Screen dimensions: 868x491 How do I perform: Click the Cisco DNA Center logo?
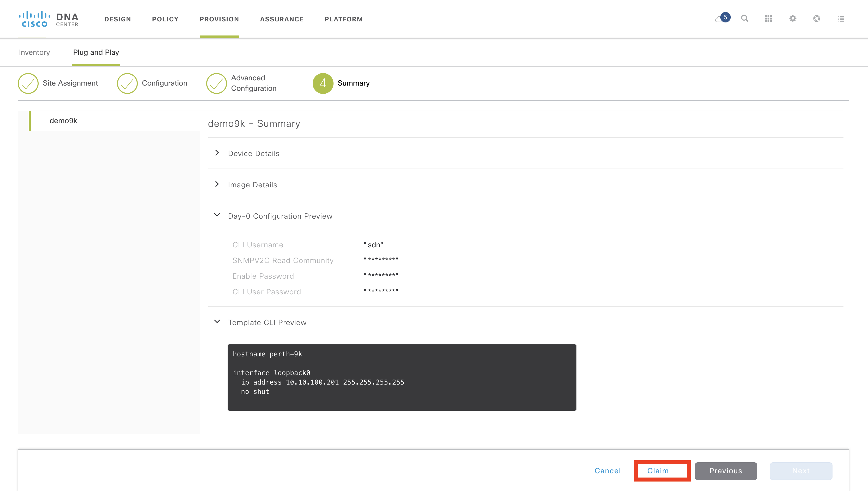(49, 19)
